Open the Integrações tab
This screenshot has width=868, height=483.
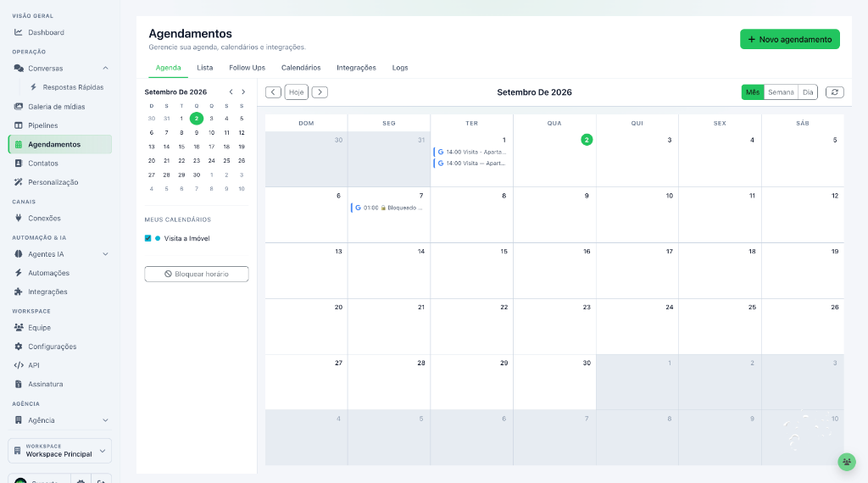click(x=356, y=68)
